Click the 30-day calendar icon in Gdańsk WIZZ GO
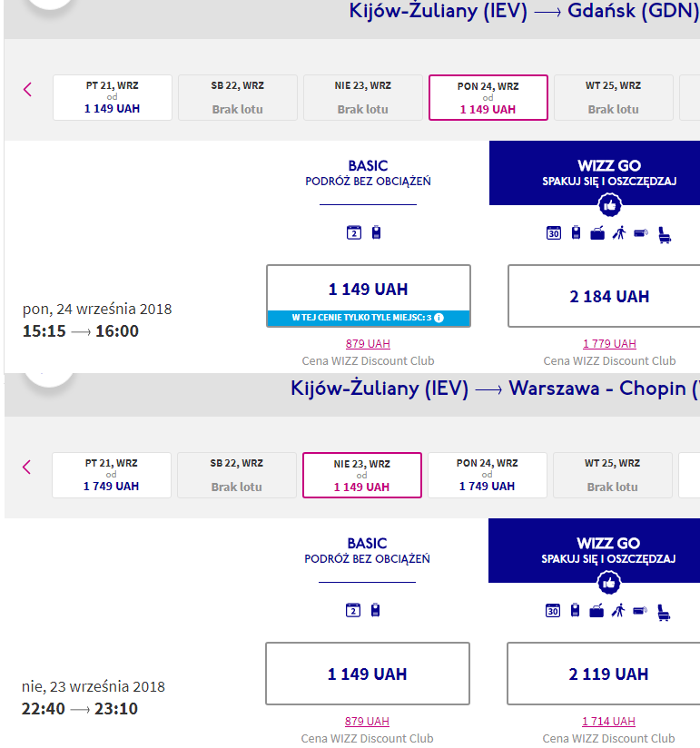 (554, 233)
